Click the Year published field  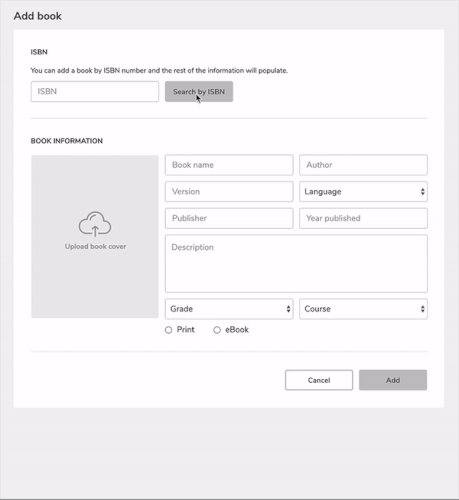pos(363,218)
